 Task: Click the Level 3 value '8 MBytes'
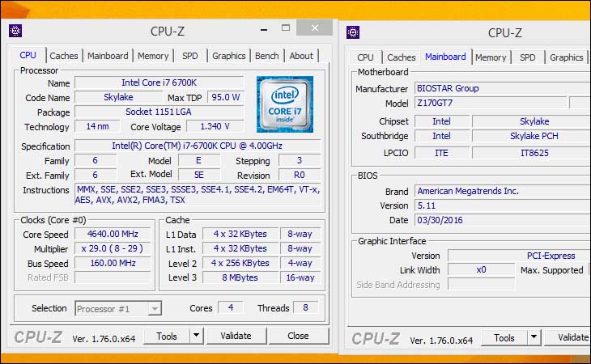pos(240,277)
